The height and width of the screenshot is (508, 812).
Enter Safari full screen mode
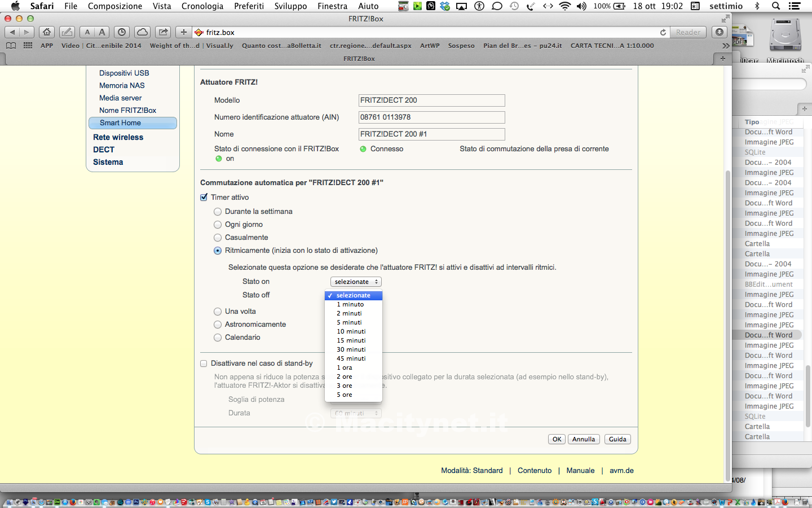click(x=725, y=19)
